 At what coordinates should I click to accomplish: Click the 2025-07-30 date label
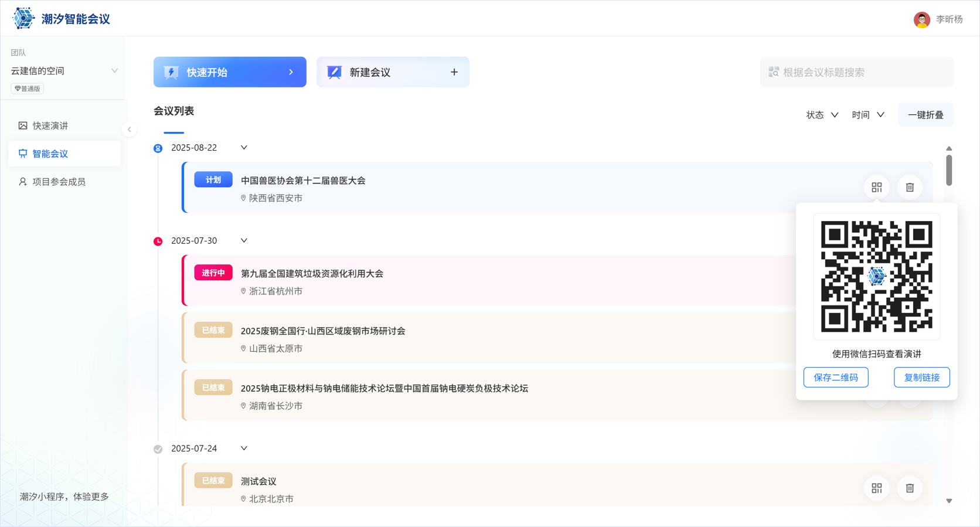point(194,241)
